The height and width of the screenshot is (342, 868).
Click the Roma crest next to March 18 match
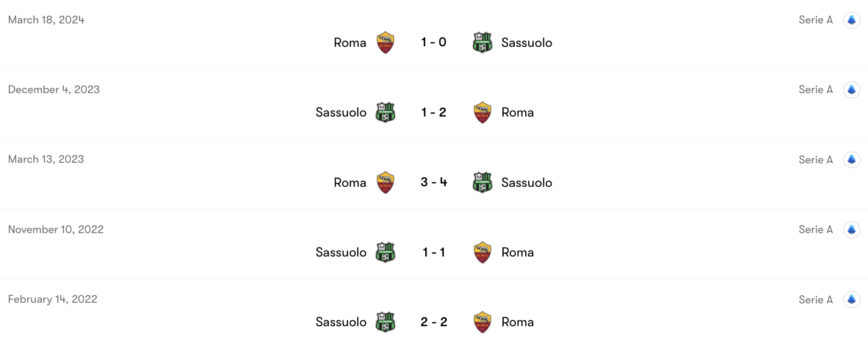click(386, 42)
